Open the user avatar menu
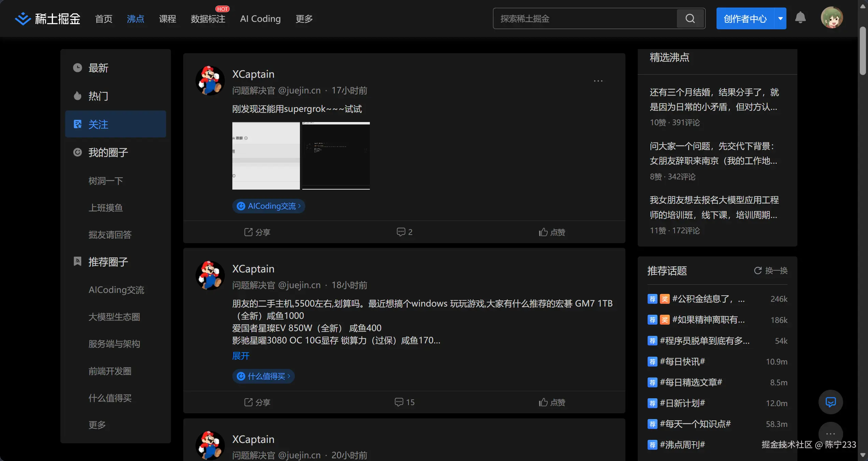868x461 pixels. click(x=832, y=18)
